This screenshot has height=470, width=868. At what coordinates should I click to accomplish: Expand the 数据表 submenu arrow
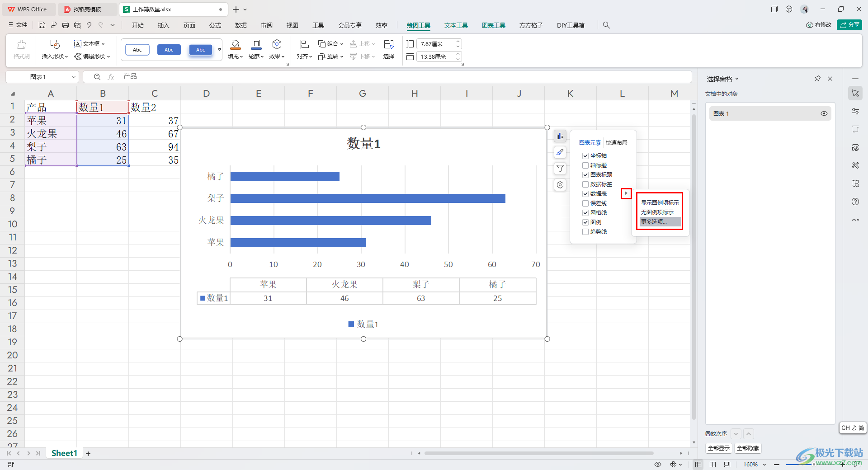(x=626, y=193)
